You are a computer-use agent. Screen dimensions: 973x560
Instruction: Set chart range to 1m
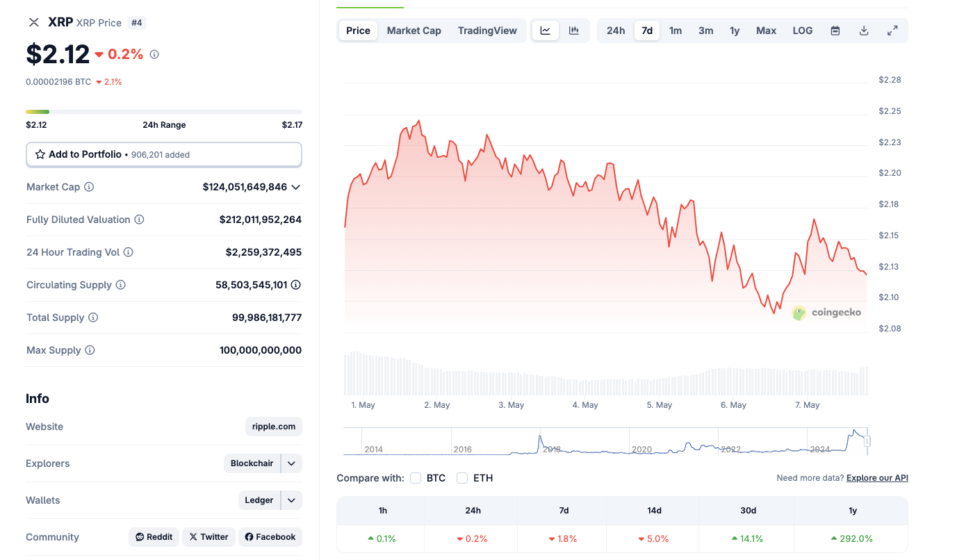pyautogui.click(x=676, y=31)
